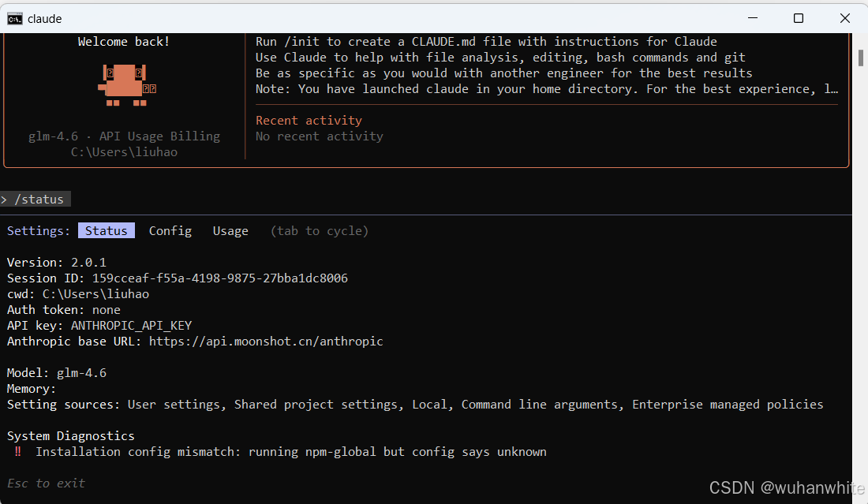This screenshot has height=504, width=868.
Task: Select the highlighted Status tab
Action: tap(106, 230)
